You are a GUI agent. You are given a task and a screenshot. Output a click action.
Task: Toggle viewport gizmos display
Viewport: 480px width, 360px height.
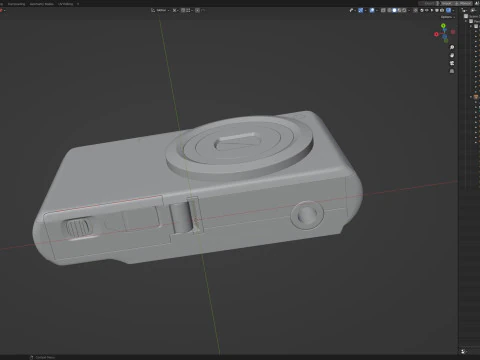[361, 10]
